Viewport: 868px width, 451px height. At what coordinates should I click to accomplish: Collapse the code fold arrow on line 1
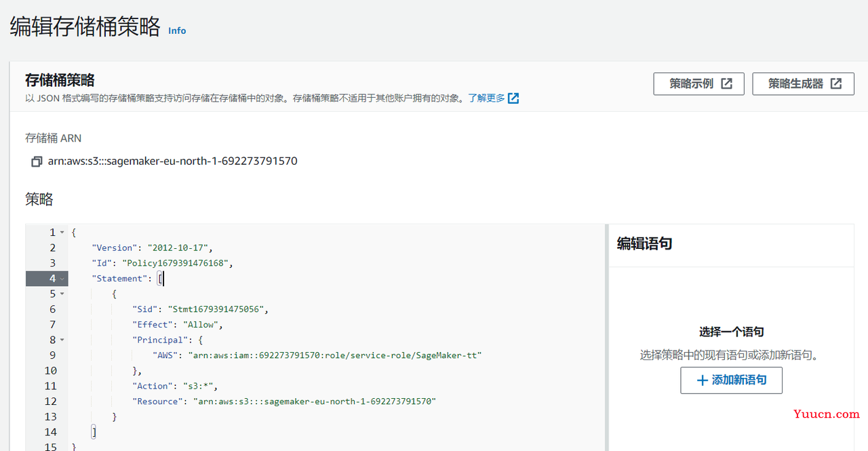[62, 233]
